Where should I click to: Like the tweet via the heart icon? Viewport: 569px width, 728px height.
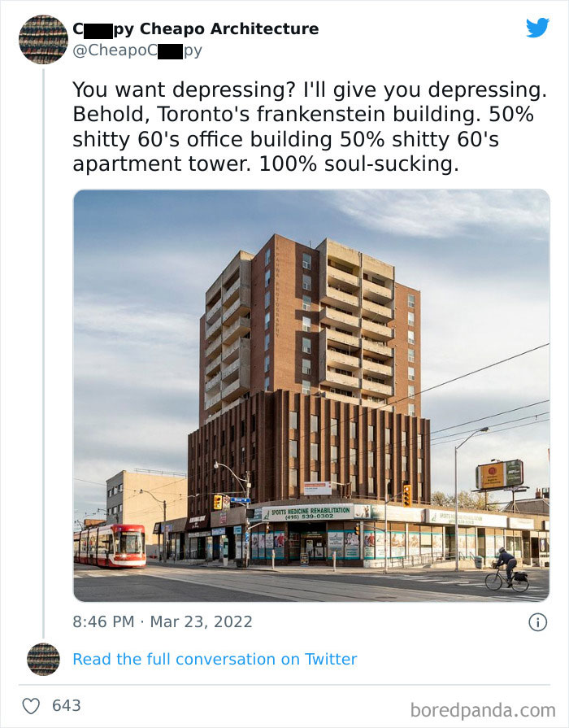30,704
